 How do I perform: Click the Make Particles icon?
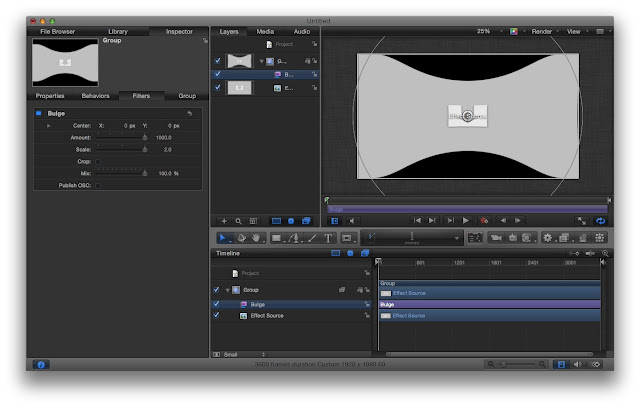point(583,238)
